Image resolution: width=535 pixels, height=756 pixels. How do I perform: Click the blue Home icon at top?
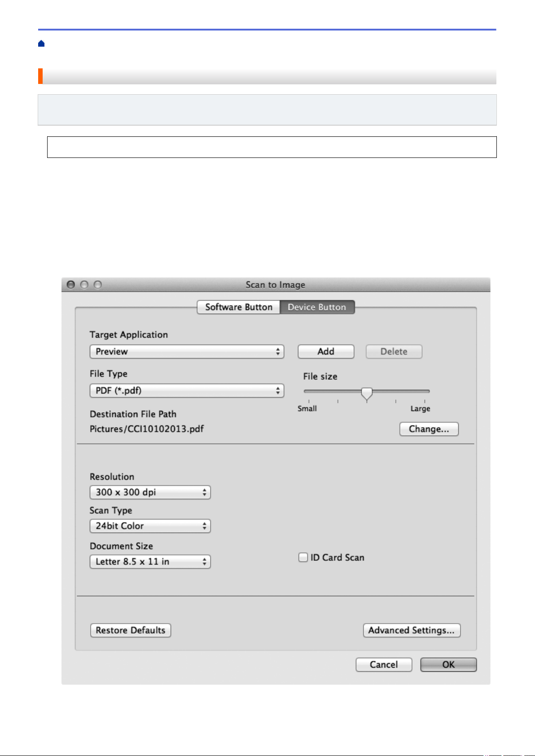click(41, 44)
